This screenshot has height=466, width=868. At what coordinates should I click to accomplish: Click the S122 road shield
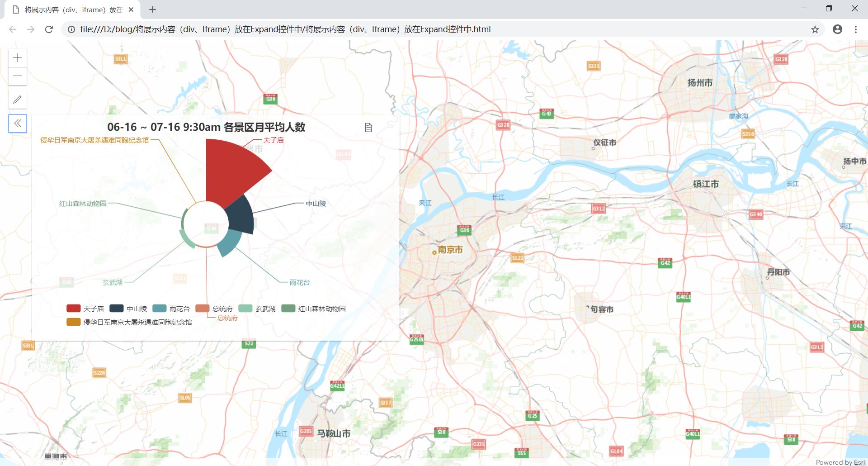pos(518,258)
